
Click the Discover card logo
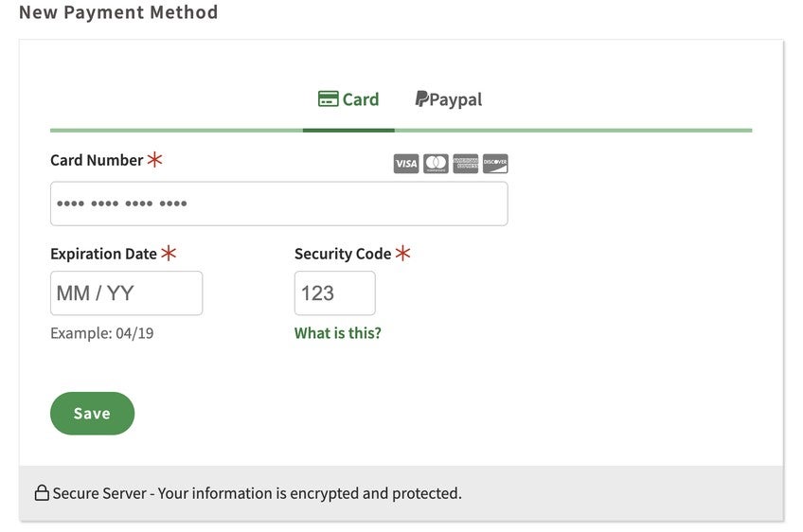[x=495, y=164]
